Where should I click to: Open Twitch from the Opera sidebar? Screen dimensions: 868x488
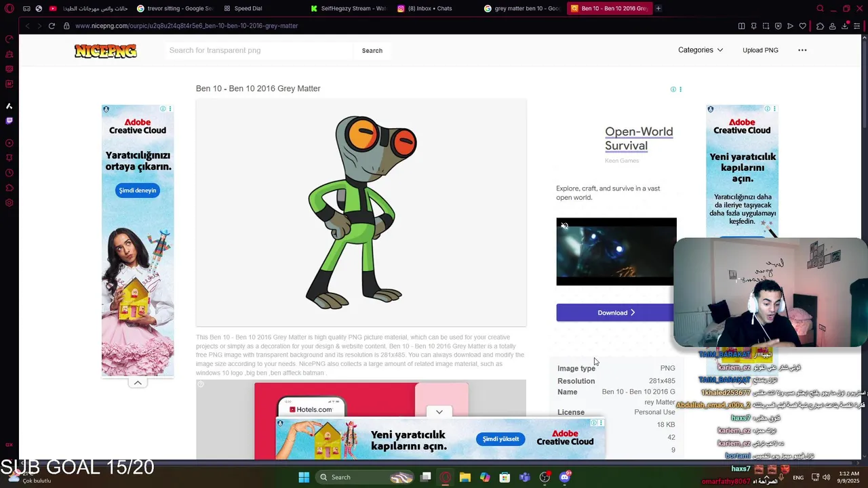pyautogui.click(x=9, y=121)
